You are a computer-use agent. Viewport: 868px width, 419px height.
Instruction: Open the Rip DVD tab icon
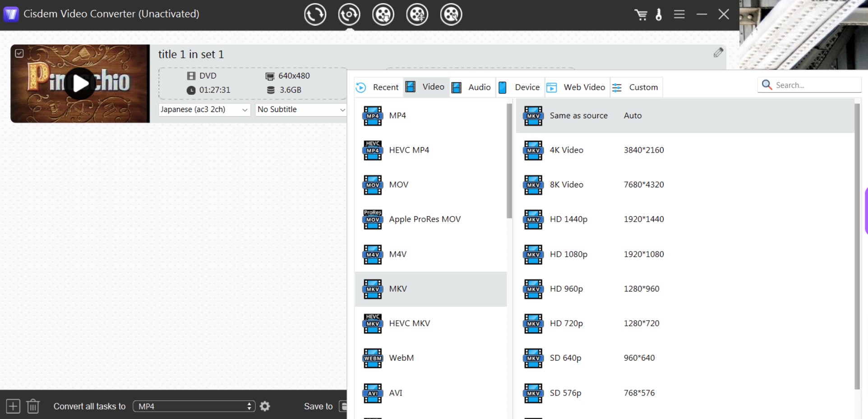349,14
